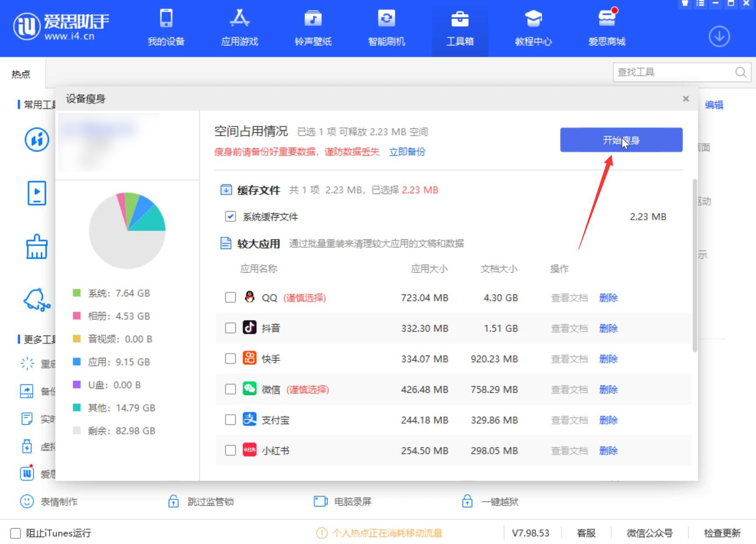Check the 抖音 app checkbox
756x544 pixels.
click(x=230, y=328)
